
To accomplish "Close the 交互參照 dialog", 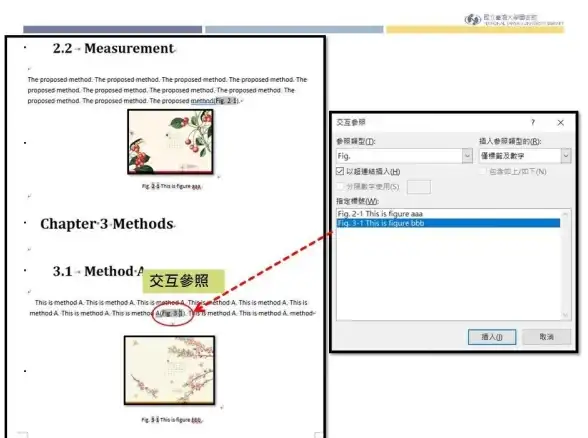I will coord(561,123).
